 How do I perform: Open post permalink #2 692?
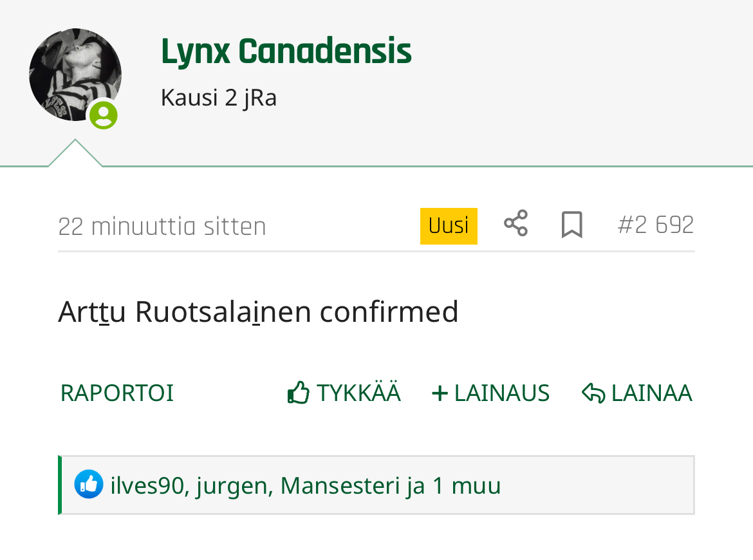[656, 225]
